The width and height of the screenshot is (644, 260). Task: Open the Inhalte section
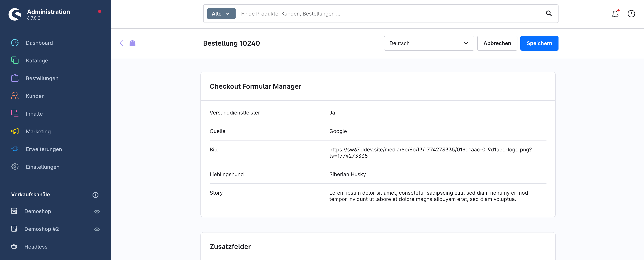(34, 114)
